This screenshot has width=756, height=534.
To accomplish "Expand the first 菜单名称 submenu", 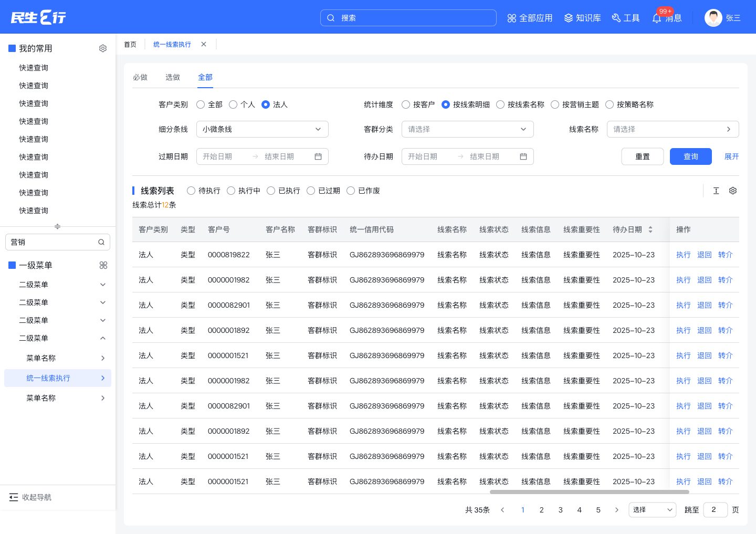I will 103,358.
